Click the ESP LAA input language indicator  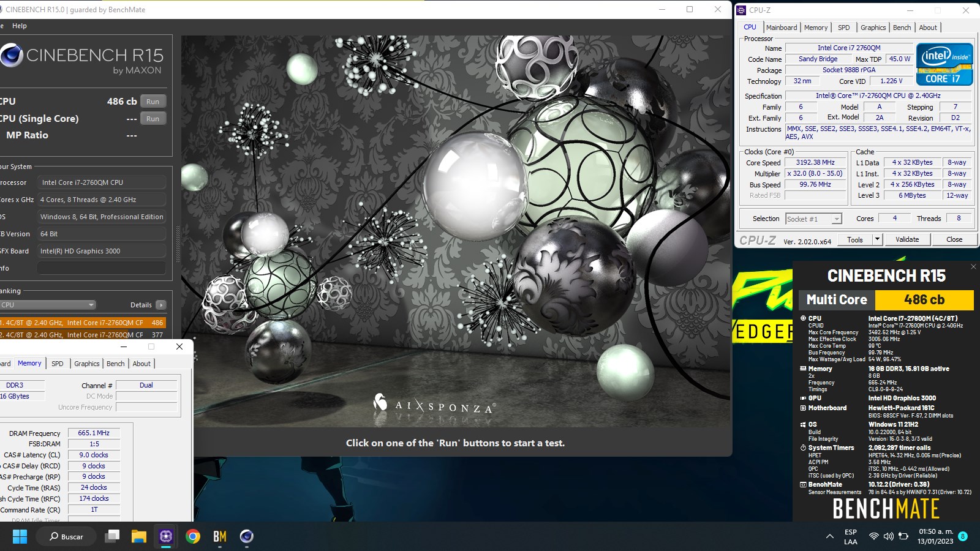(x=851, y=536)
